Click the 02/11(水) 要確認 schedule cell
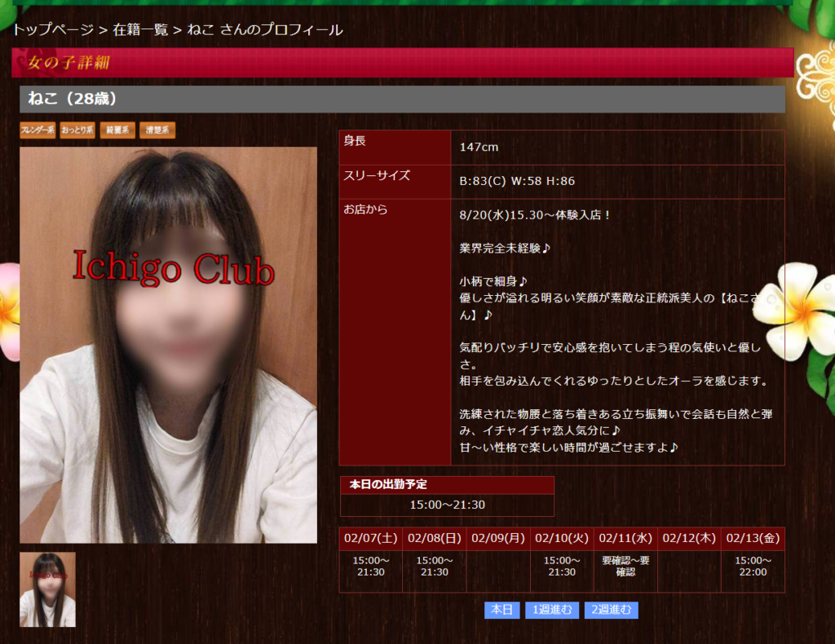The image size is (835, 644). pos(625,567)
